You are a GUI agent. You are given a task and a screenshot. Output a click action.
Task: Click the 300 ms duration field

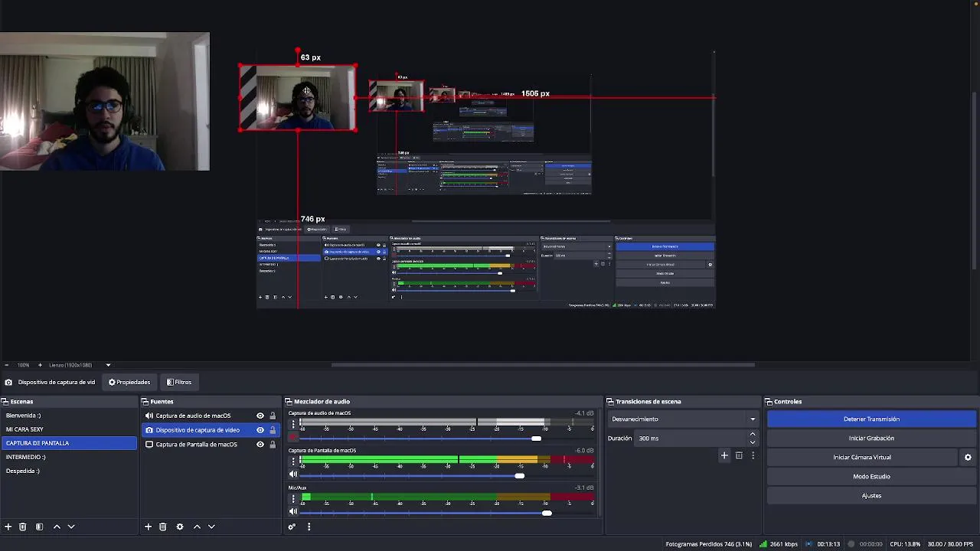click(691, 438)
